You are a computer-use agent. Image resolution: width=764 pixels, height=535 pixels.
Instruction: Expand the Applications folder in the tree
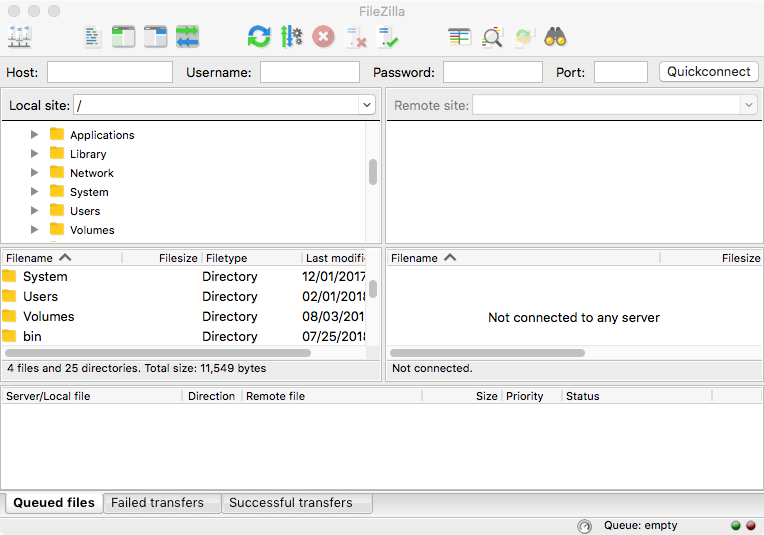35,135
